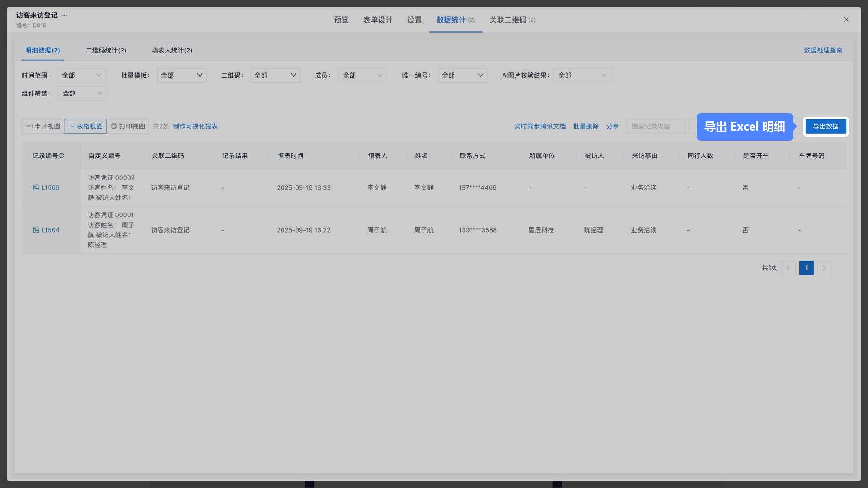Open the 关联二维码 tab

point(512,20)
